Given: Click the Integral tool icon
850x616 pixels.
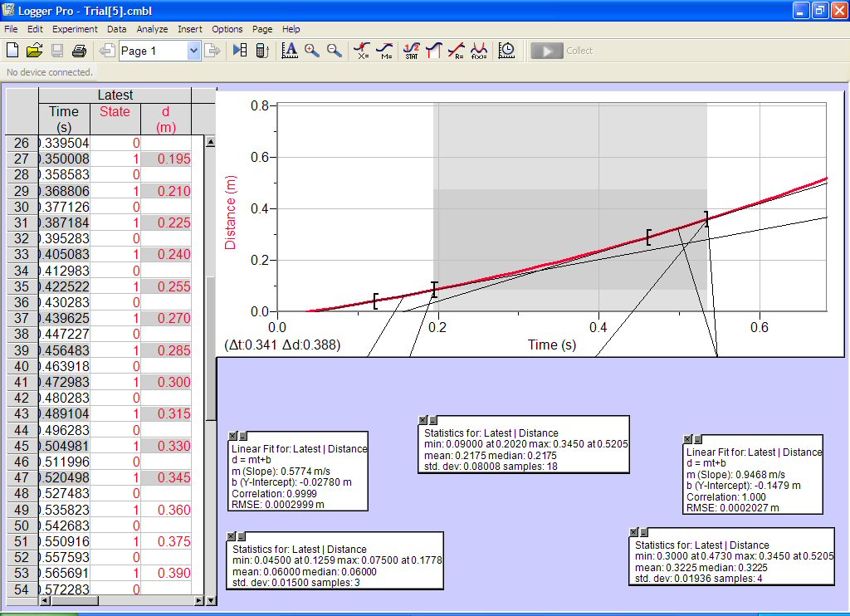Looking at the screenshot, I should (433, 51).
